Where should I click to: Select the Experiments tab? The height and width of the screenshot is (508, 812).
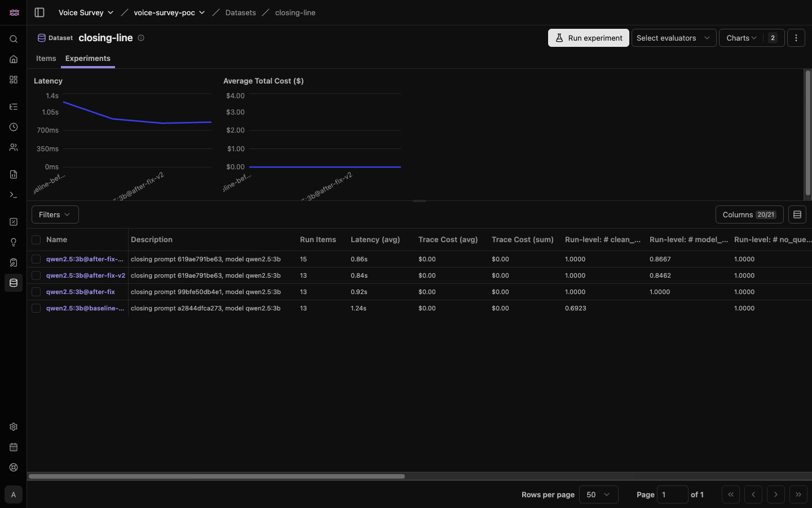(x=88, y=58)
